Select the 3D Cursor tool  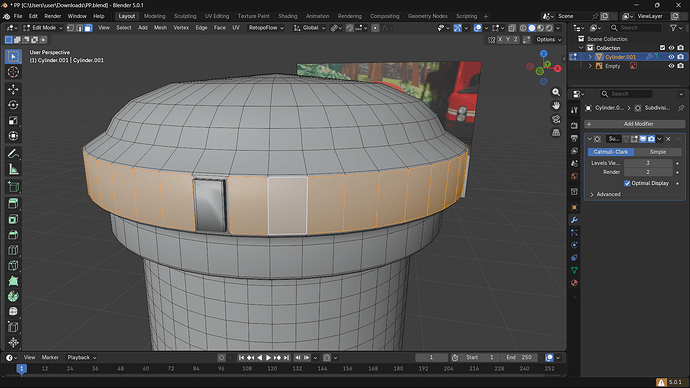13,72
